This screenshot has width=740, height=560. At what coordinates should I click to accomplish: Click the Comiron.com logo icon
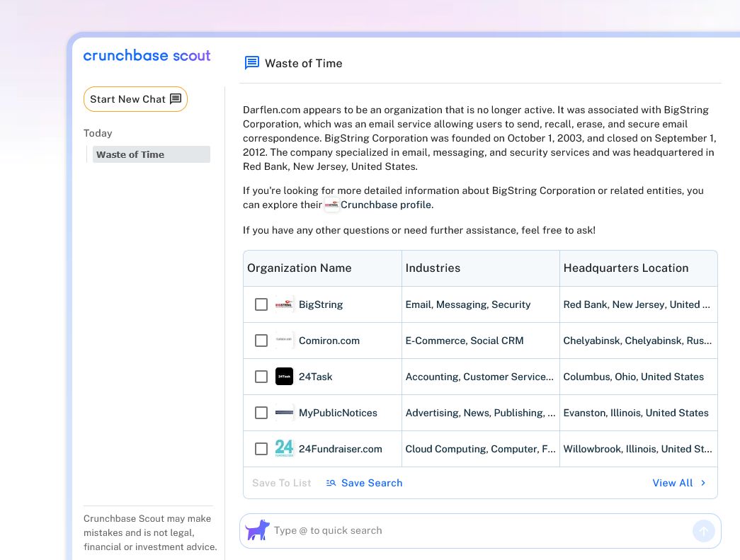pos(284,340)
